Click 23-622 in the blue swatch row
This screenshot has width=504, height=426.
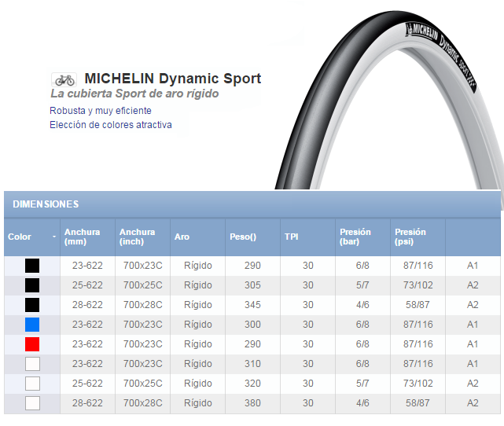coord(87,324)
